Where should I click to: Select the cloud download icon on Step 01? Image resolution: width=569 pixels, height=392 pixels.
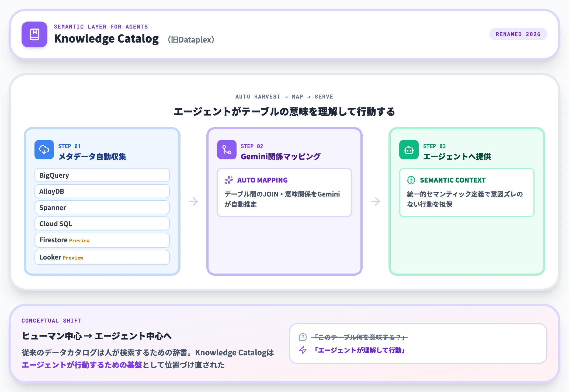(44, 150)
